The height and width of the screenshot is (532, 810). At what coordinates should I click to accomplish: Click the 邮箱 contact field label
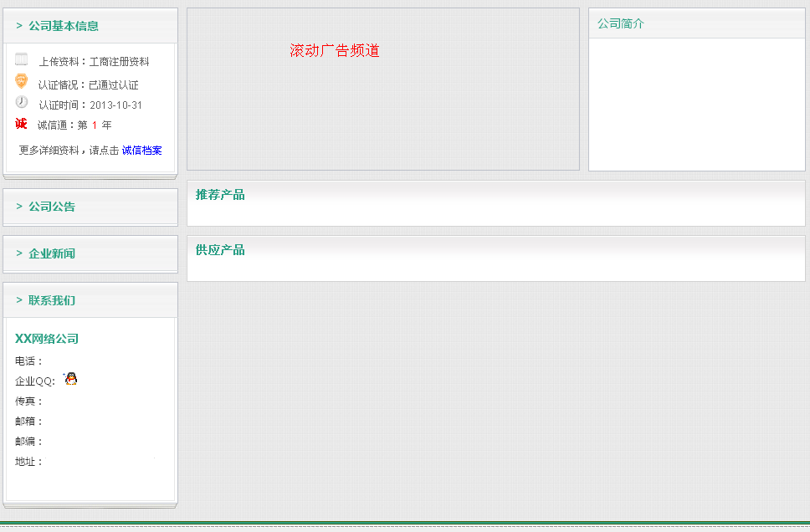tap(28, 422)
